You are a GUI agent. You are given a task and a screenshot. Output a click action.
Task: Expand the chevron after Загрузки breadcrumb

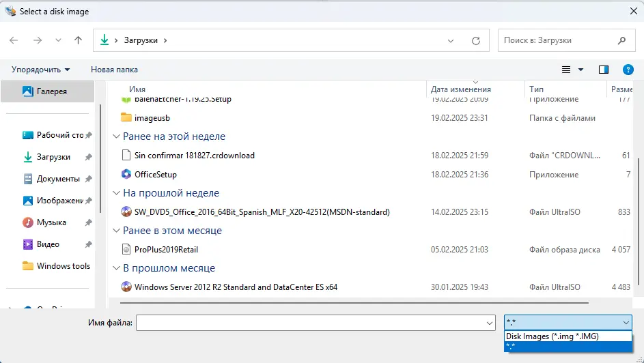click(x=165, y=40)
